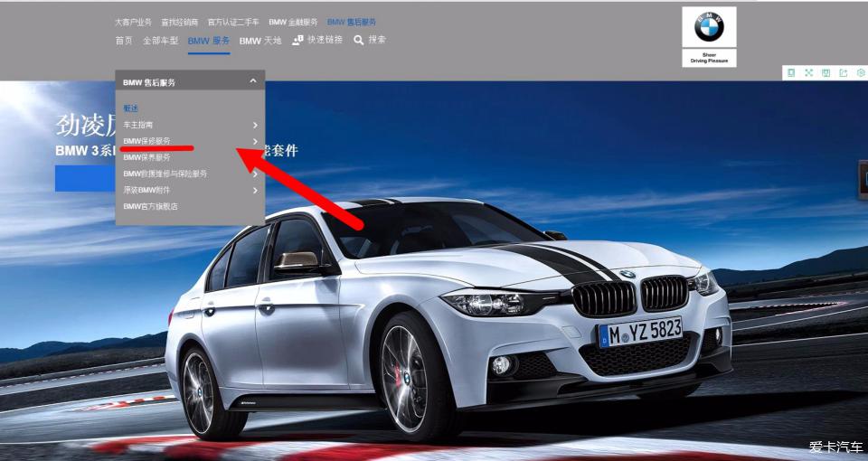Click the share export toolbar icon

(x=843, y=72)
